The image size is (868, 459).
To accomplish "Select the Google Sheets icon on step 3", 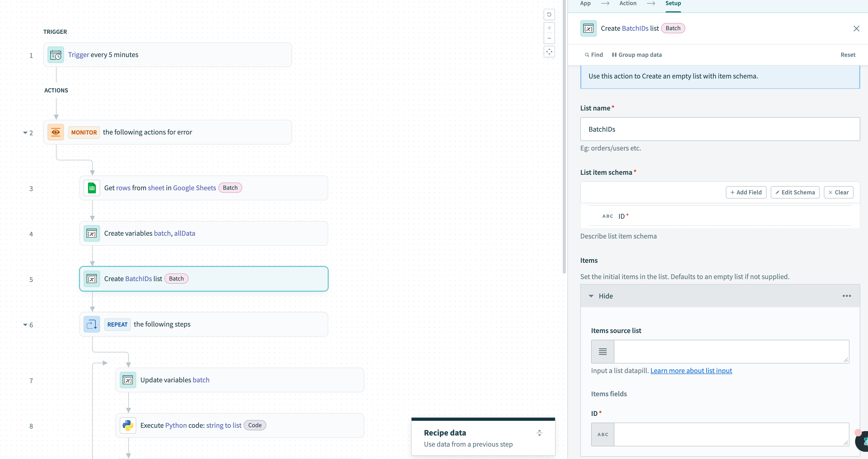I will (x=92, y=188).
